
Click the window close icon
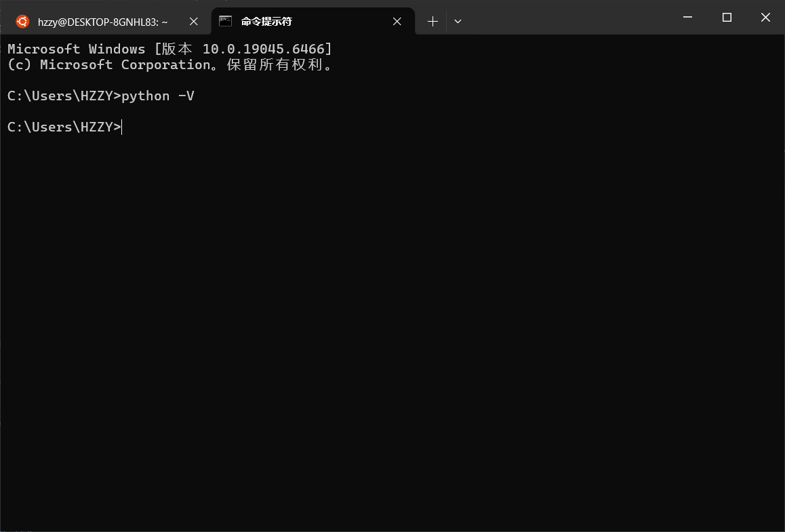(765, 17)
